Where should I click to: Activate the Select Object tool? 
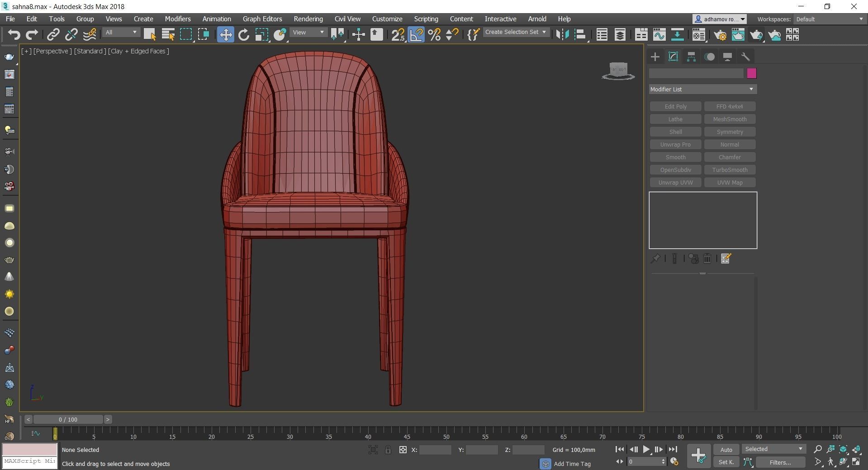point(150,35)
